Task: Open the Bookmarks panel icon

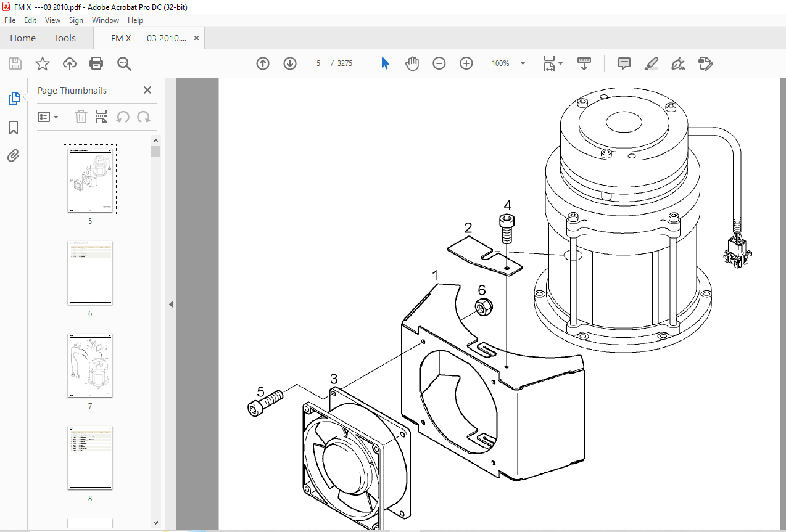Action: pyautogui.click(x=14, y=128)
